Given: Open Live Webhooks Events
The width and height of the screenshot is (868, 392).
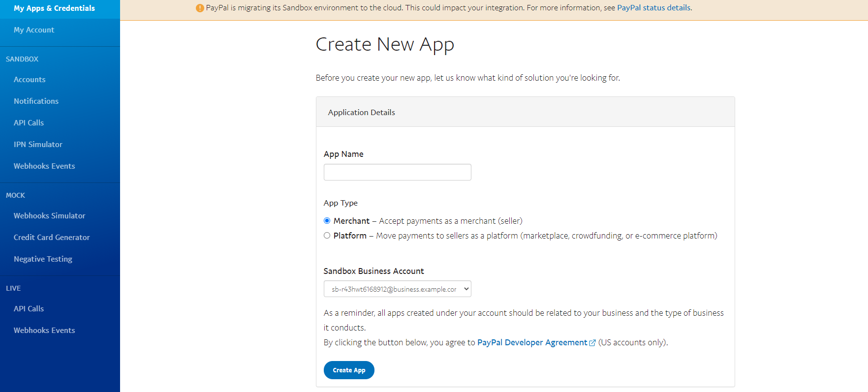Looking at the screenshot, I should [44, 331].
